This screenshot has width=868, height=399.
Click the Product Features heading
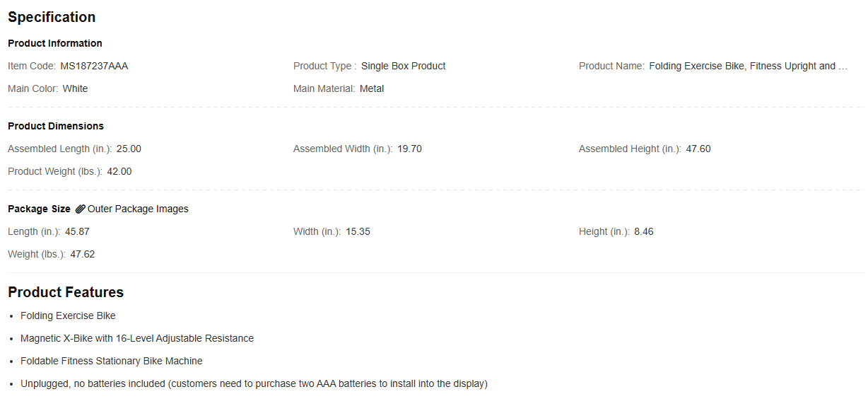(66, 292)
